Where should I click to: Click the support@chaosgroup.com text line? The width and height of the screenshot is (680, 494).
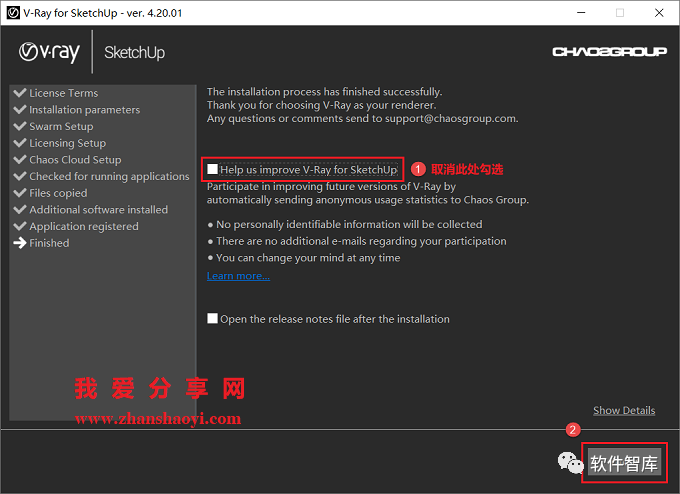[363, 118]
